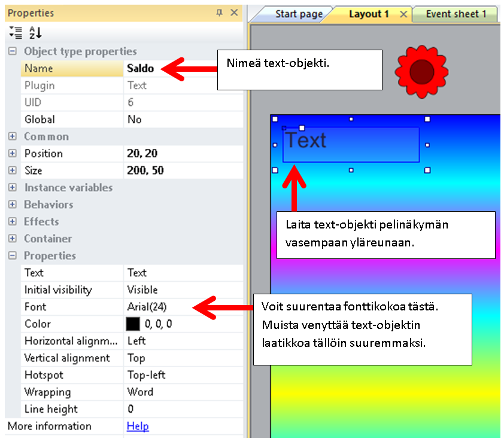Close the Layout 1 tab
The height and width of the screenshot is (442, 504).
click(403, 14)
